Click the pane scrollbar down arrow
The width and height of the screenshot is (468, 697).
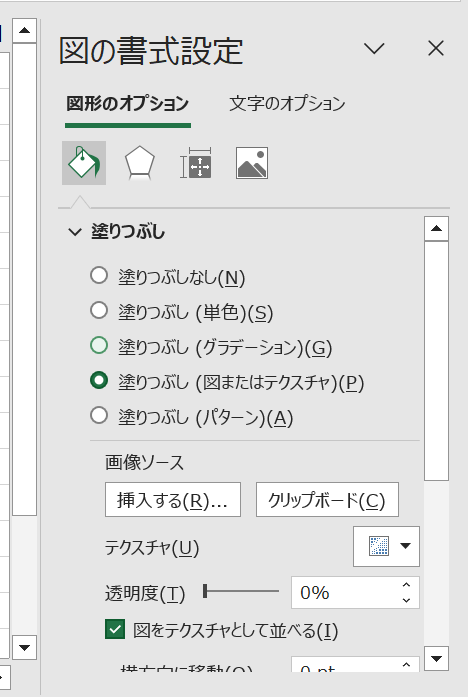tap(436, 658)
